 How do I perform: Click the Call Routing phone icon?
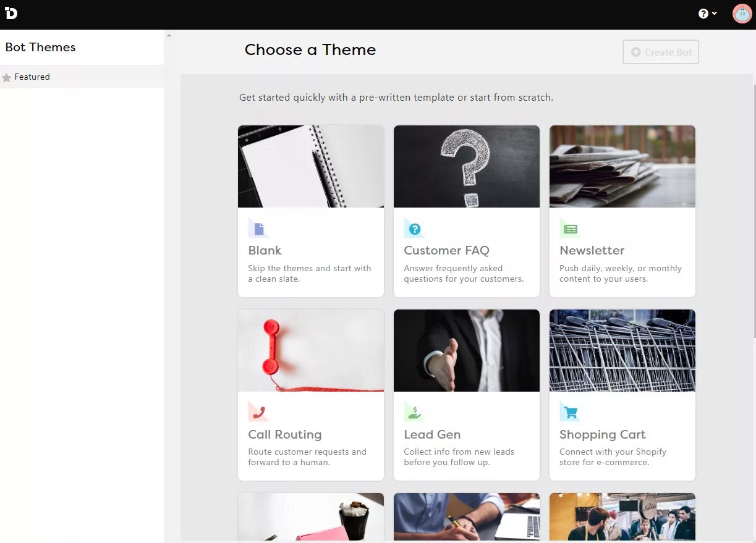click(259, 411)
